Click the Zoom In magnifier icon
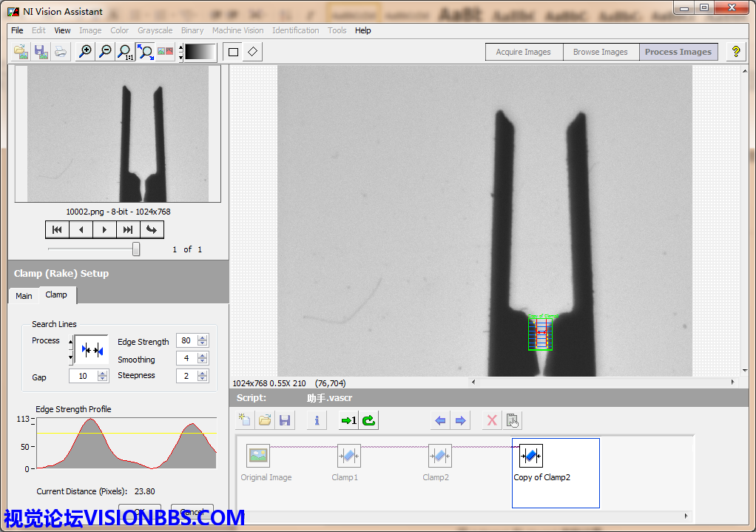 [x=86, y=52]
